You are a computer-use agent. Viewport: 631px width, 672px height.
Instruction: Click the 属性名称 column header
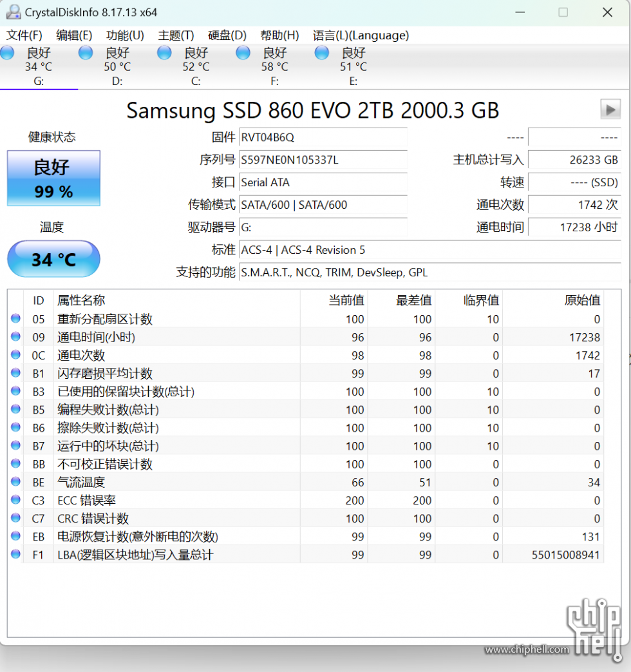(176, 300)
